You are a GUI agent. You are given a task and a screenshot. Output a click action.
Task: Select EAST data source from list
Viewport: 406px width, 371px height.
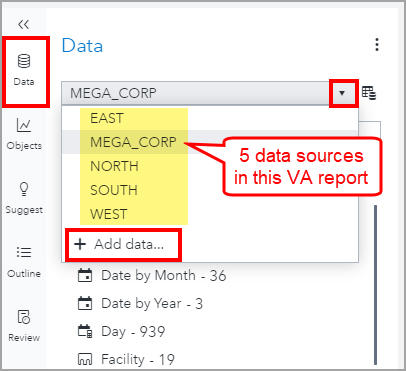[x=210, y=118]
